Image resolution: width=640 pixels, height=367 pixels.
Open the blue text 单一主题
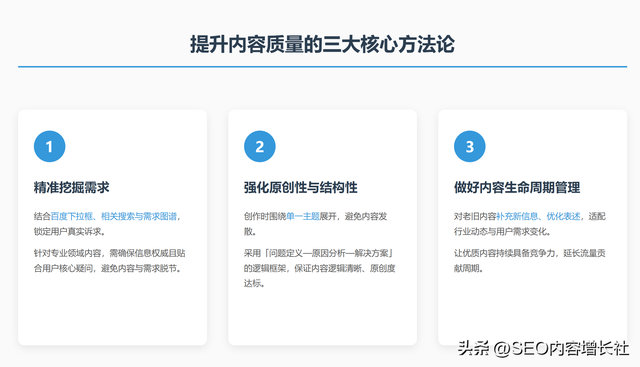pos(303,216)
